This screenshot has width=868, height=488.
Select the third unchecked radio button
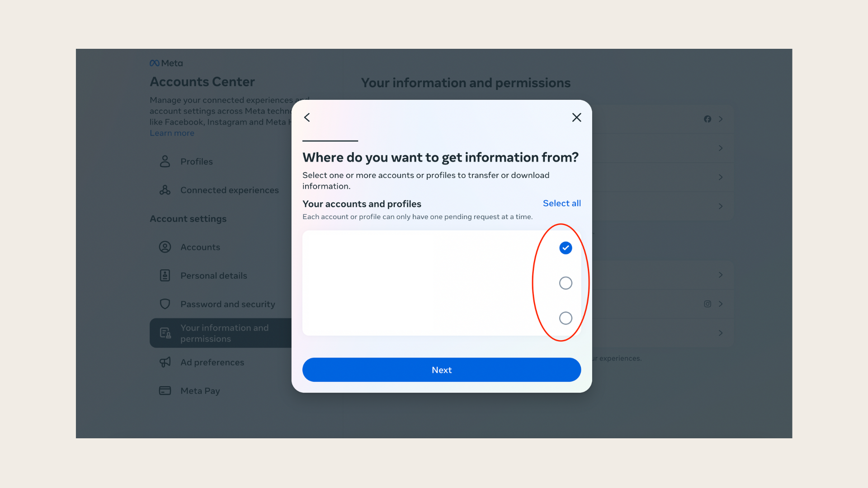point(565,318)
